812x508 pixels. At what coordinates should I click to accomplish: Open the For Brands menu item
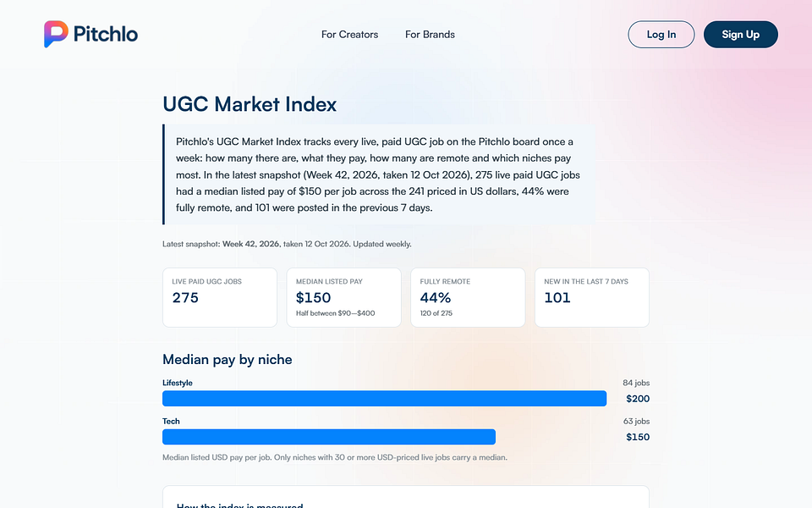click(x=430, y=34)
